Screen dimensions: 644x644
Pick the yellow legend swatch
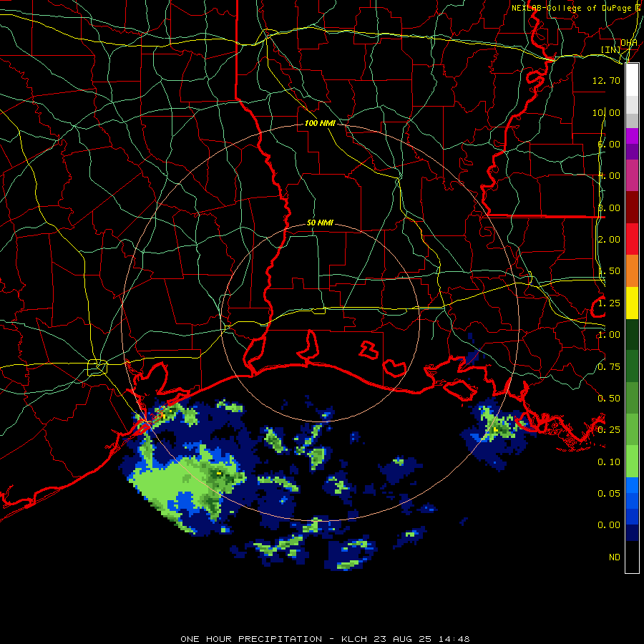point(632,303)
